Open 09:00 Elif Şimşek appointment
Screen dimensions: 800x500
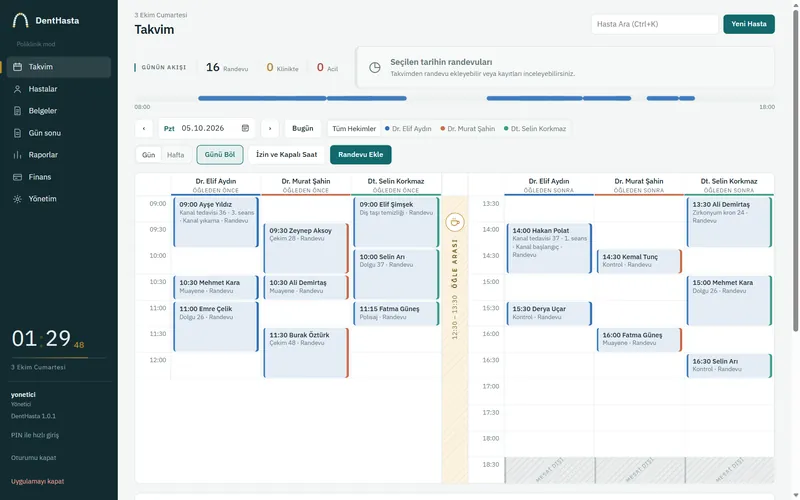click(x=396, y=222)
